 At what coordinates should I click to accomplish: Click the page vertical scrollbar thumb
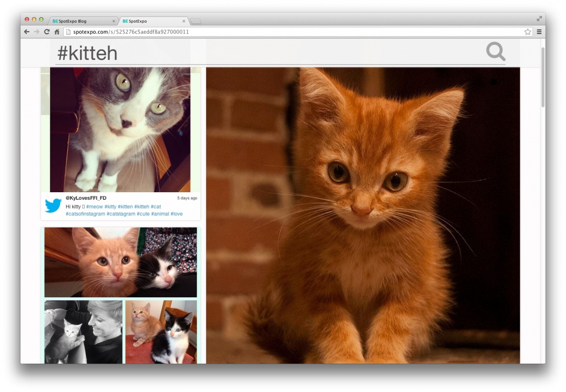(542, 77)
